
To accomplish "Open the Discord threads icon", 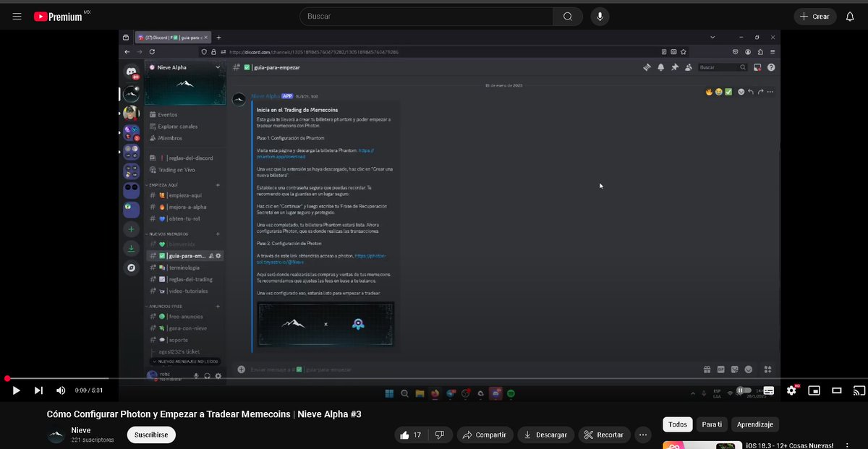I will pos(647,67).
